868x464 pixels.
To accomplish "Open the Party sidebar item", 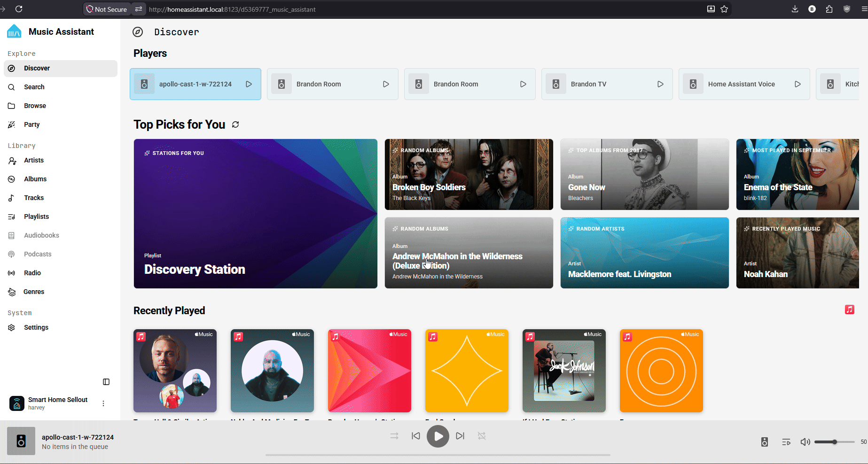I will [x=61, y=124].
